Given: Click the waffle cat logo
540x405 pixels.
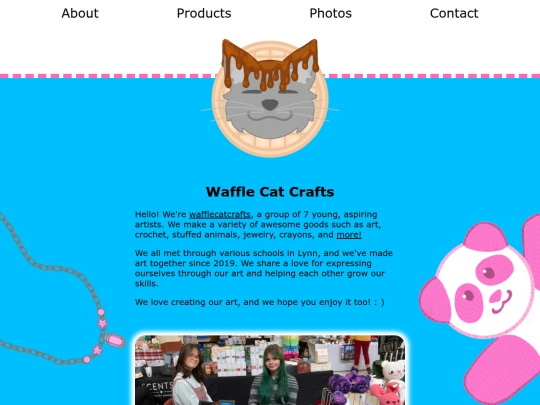Looking at the screenshot, I should coord(270,98).
